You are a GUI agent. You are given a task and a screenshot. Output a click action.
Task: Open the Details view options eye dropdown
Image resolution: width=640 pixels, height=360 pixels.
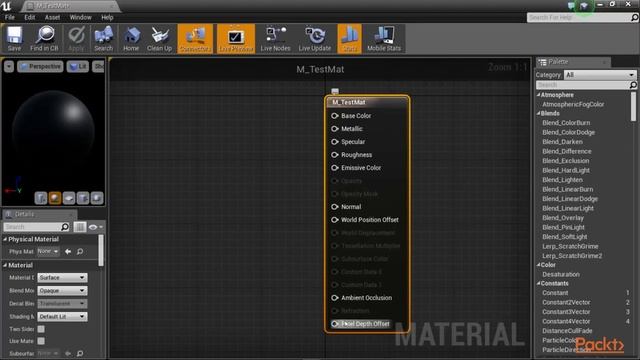click(x=96, y=227)
